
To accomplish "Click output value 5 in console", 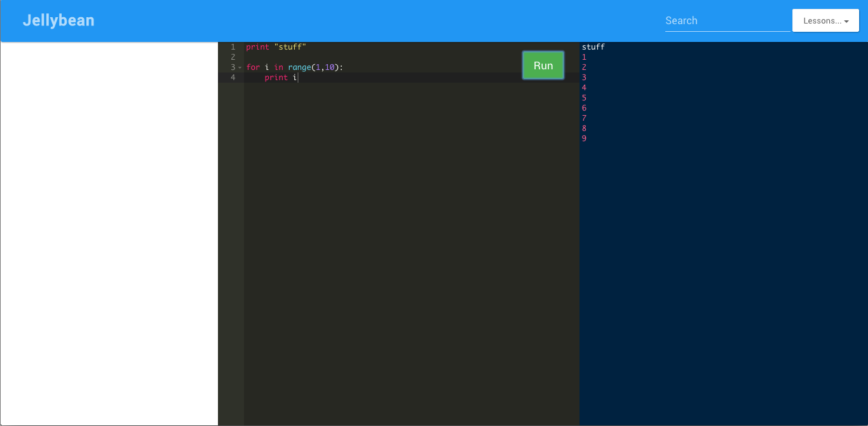I will 584,98.
